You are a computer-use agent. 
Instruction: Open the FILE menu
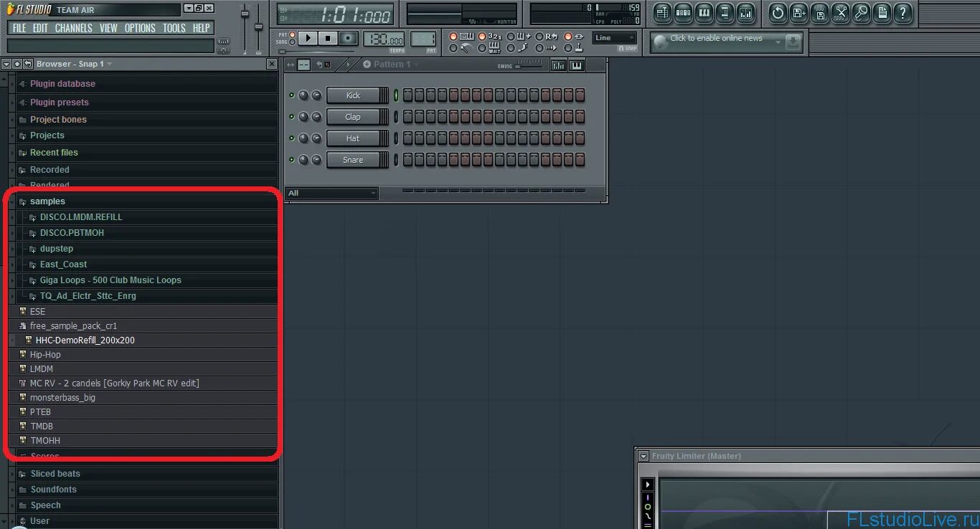(x=19, y=28)
